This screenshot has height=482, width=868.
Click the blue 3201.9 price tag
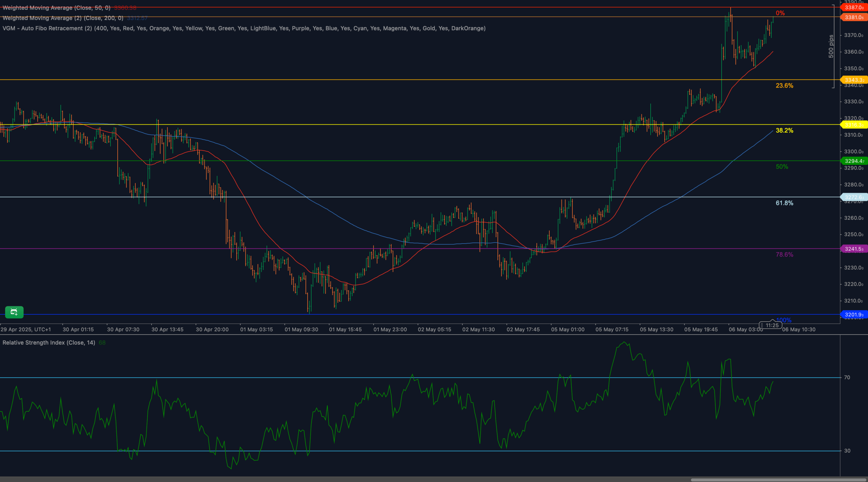click(854, 315)
